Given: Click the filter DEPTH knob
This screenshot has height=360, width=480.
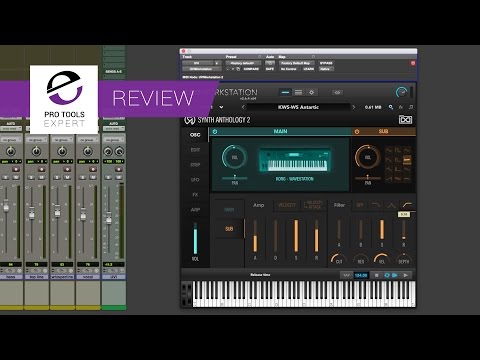Looking at the screenshot, I should tap(404, 260).
